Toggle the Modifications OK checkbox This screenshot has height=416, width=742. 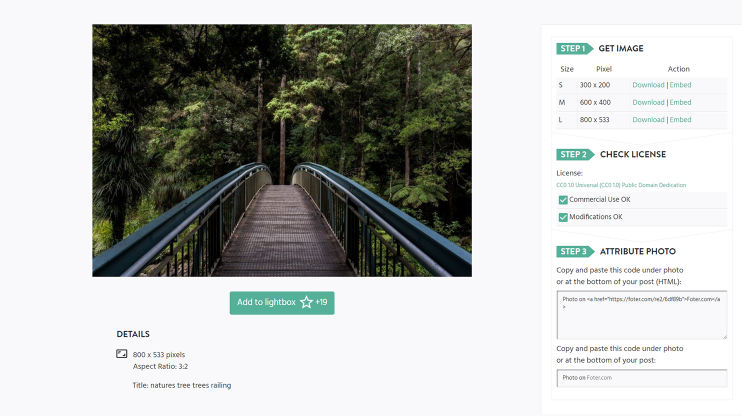(563, 217)
